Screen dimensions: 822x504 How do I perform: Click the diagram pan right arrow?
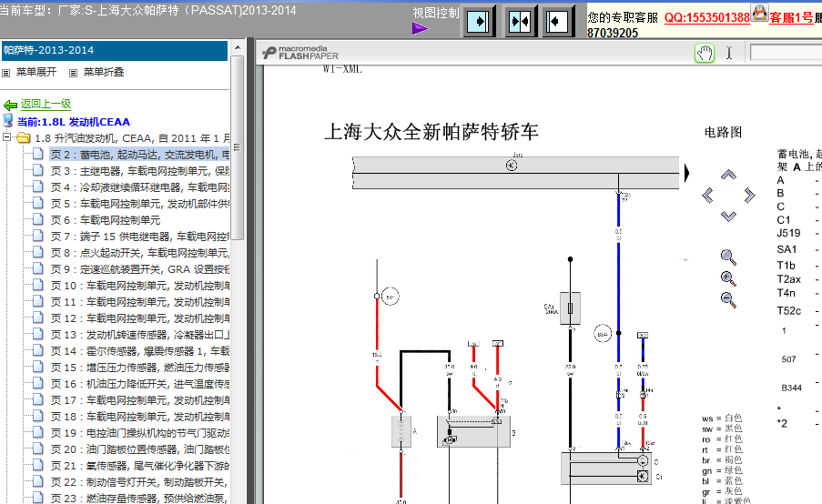(749, 196)
